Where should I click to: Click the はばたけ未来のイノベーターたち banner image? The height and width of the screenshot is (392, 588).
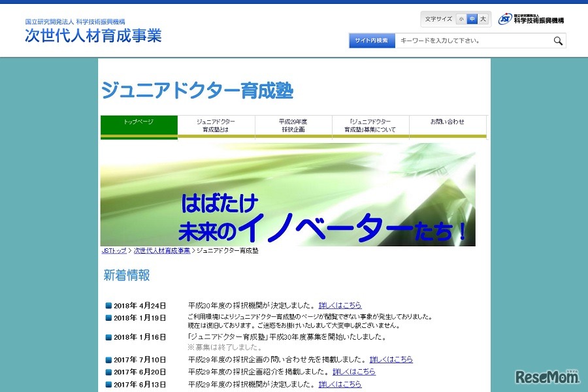288,194
